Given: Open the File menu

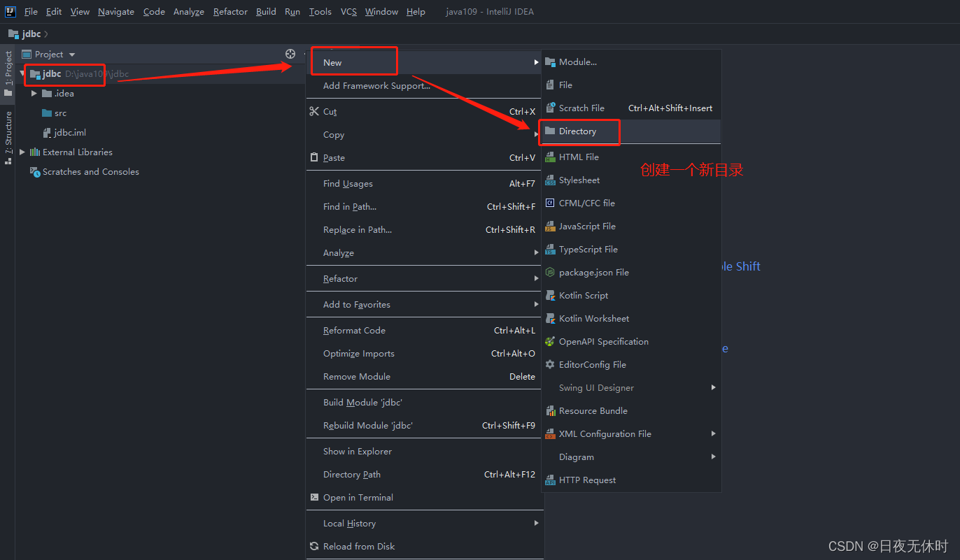Looking at the screenshot, I should click(x=31, y=11).
